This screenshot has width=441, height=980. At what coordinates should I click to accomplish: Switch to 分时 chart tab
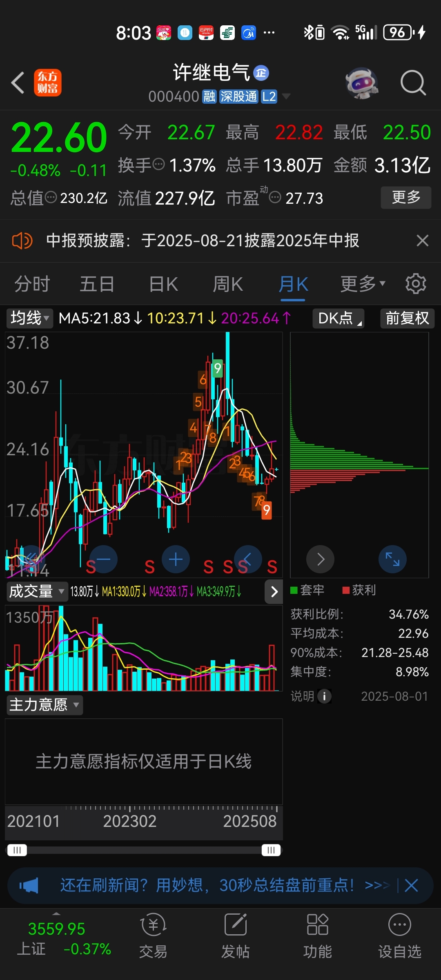(32, 284)
